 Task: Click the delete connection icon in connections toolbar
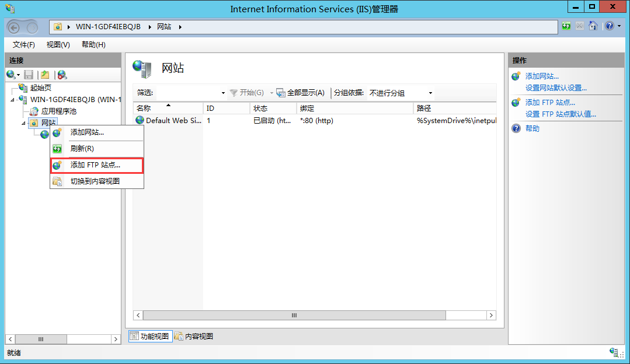pyautogui.click(x=62, y=75)
